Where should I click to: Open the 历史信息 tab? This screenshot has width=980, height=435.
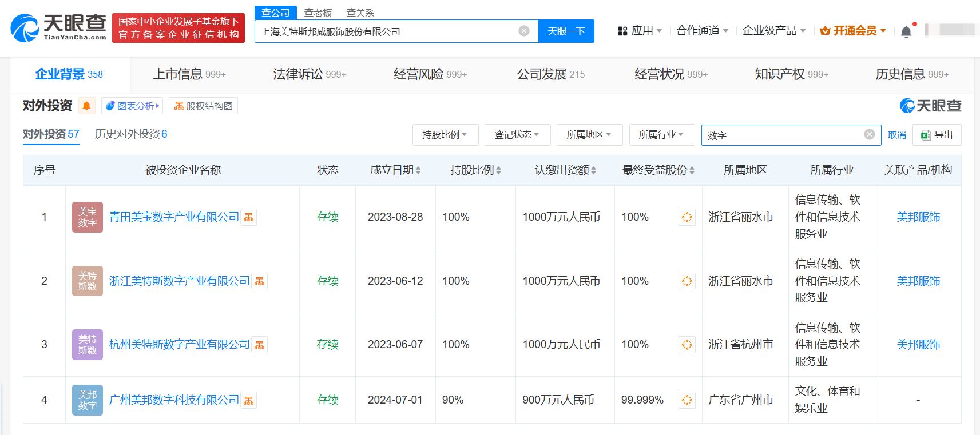(912, 74)
